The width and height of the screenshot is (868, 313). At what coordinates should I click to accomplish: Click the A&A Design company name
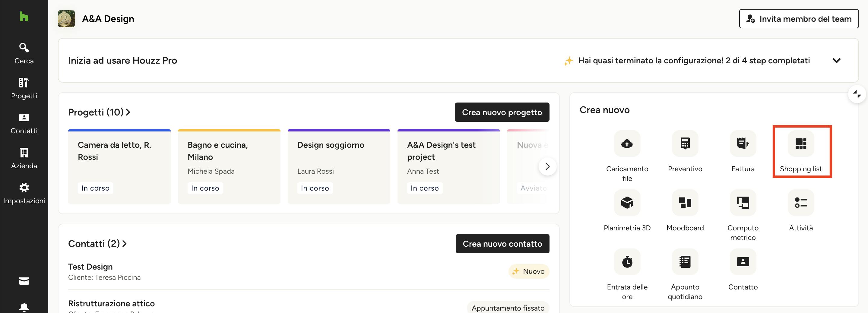point(108,18)
